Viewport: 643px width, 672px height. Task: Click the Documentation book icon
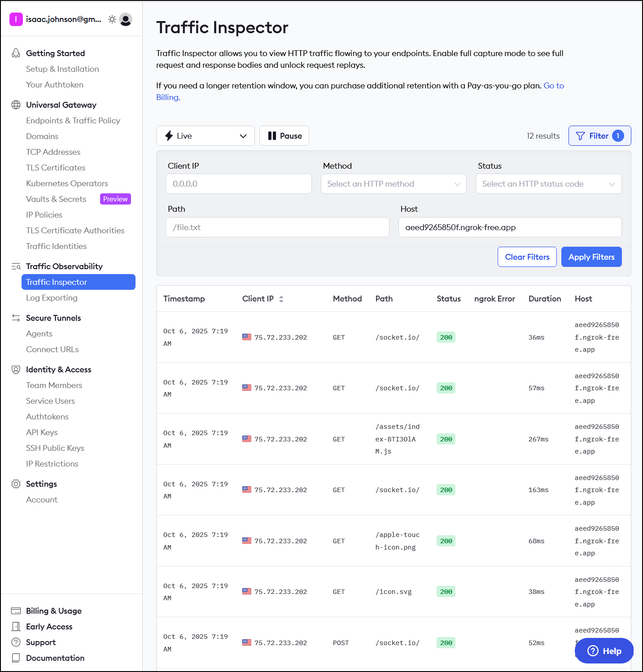pyautogui.click(x=16, y=658)
